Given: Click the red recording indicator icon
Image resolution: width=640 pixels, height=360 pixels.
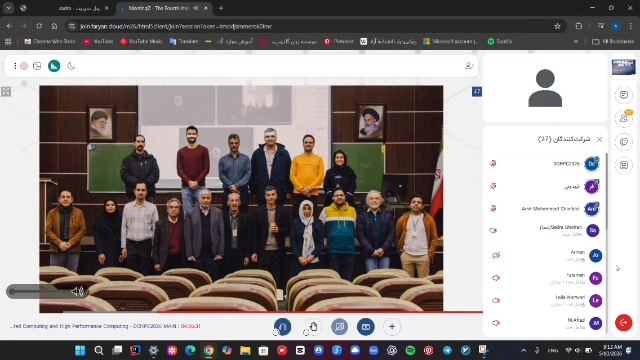Looking at the screenshot, I should point(24,66).
